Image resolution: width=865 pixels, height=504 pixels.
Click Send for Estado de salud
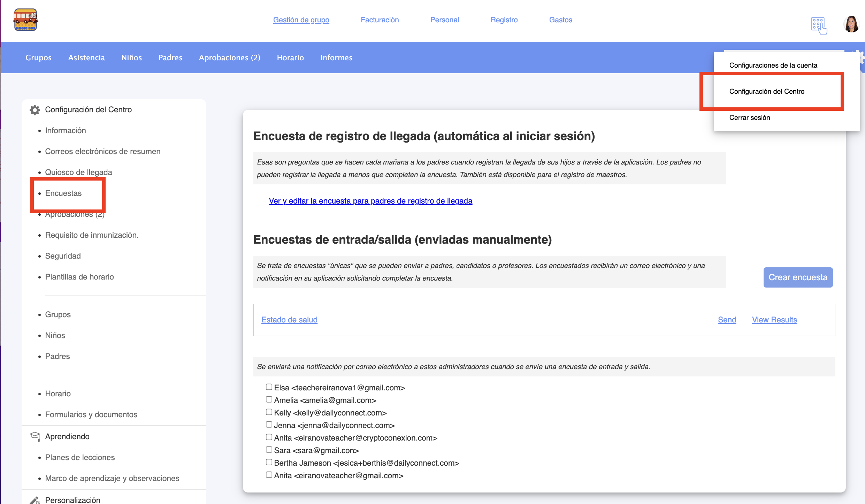pos(727,320)
